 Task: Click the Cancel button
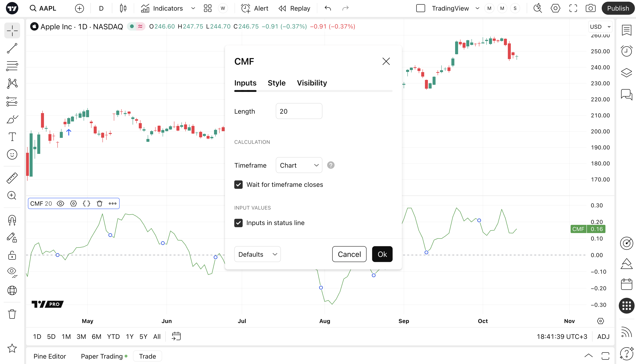pyautogui.click(x=349, y=254)
